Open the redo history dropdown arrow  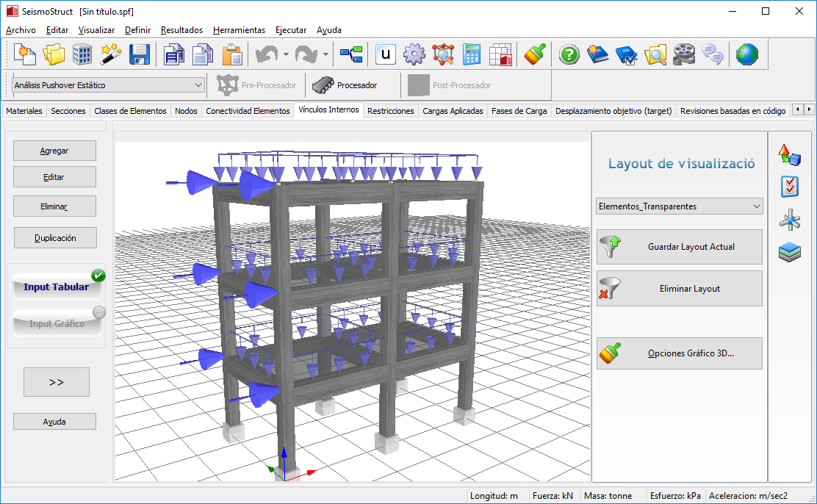(x=325, y=54)
